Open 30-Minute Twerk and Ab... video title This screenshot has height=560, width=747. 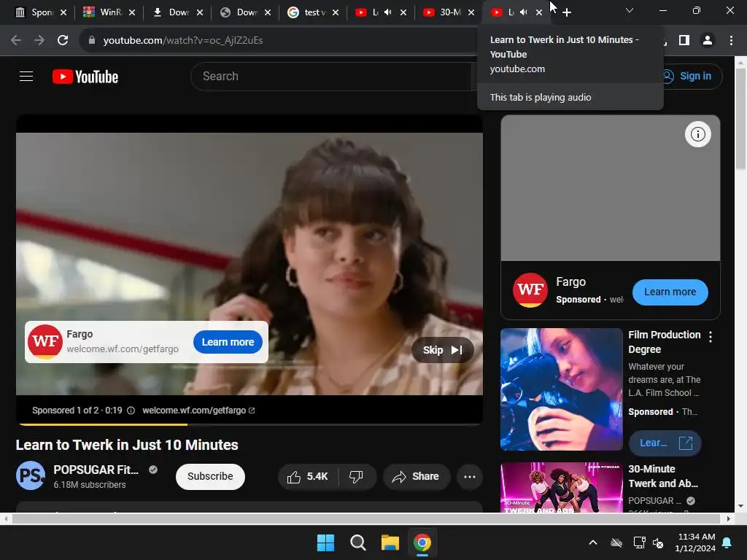[x=662, y=476]
